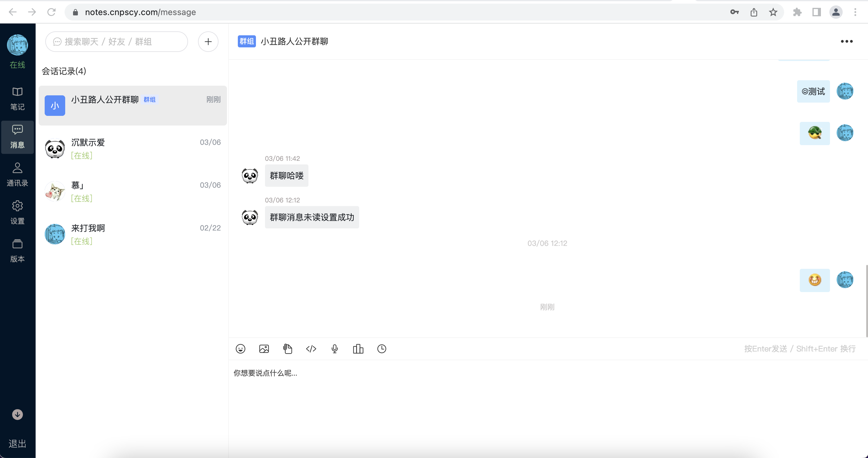Click the 在线 online status label
This screenshot has height=458, width=868.
pos(18,65)
